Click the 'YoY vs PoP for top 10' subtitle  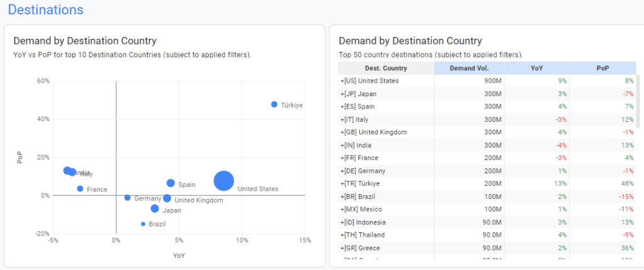[133, 55]
